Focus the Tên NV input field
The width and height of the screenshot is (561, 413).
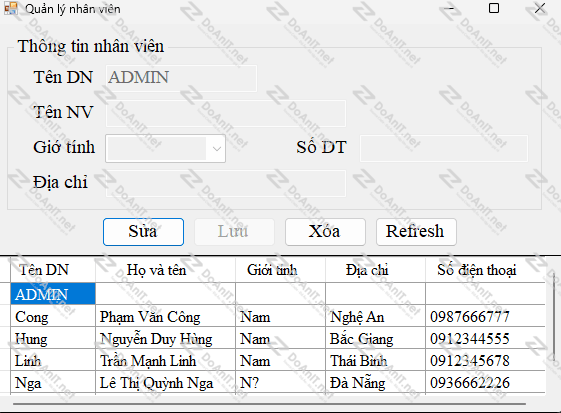(226, 113)
